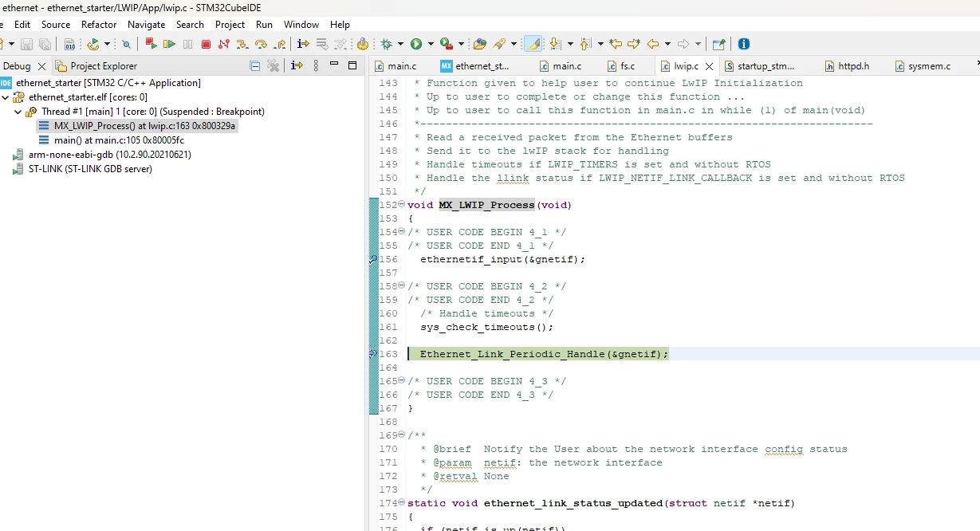Viewport: 980px width, 531px height.
Task: Select the ST-LINK GDB server entry
Action: 82,169
